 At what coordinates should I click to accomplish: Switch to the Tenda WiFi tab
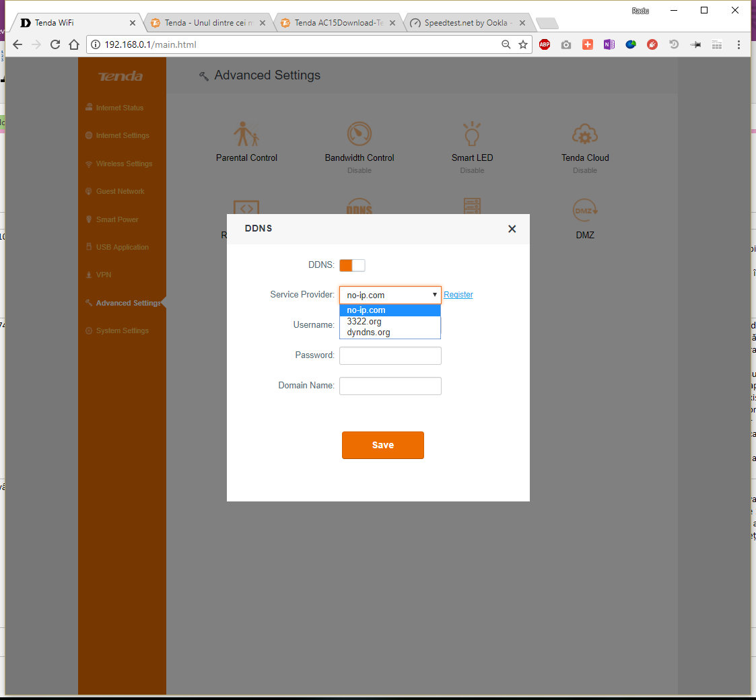[x=77, y=23]
